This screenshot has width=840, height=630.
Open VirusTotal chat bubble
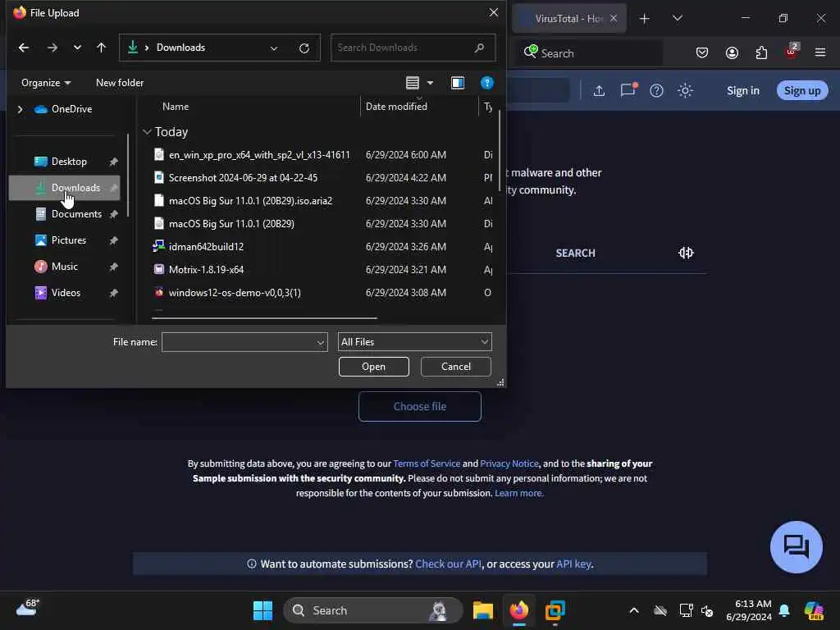coord(796,547)
